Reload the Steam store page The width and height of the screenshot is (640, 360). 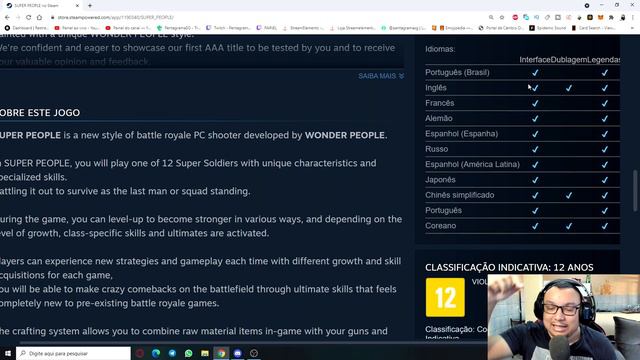29,18
